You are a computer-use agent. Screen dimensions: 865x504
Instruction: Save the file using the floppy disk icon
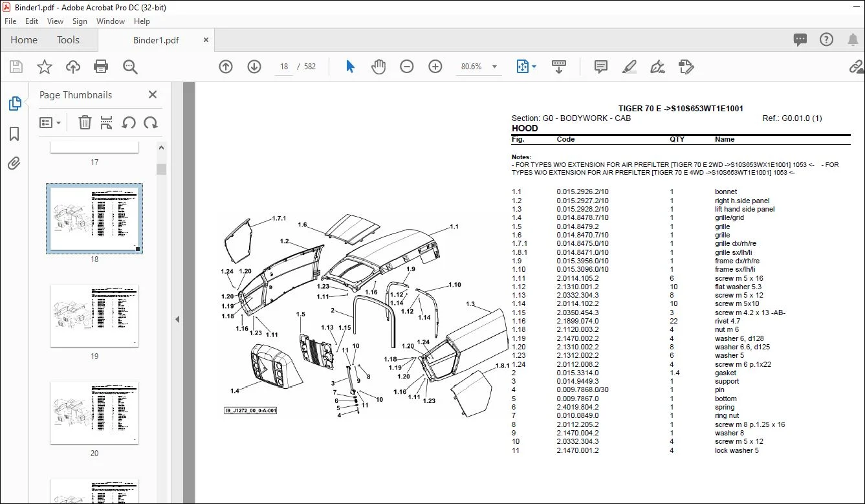pos(16,67)
